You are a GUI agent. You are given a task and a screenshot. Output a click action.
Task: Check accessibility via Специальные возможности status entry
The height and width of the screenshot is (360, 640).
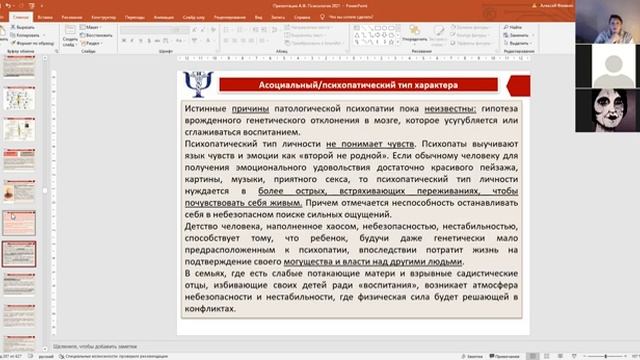[x=113, y=356]
